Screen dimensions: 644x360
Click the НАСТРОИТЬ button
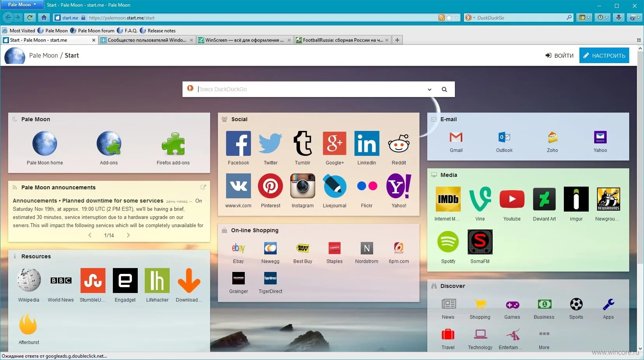coord(604,55)
